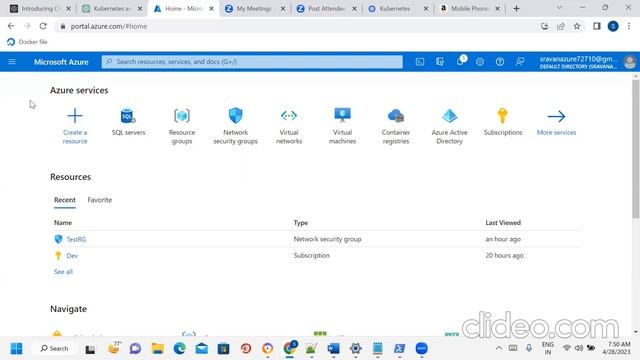Open Azure feedback icon
Viewport: 640px width, 360px height.
click(520, 62)
